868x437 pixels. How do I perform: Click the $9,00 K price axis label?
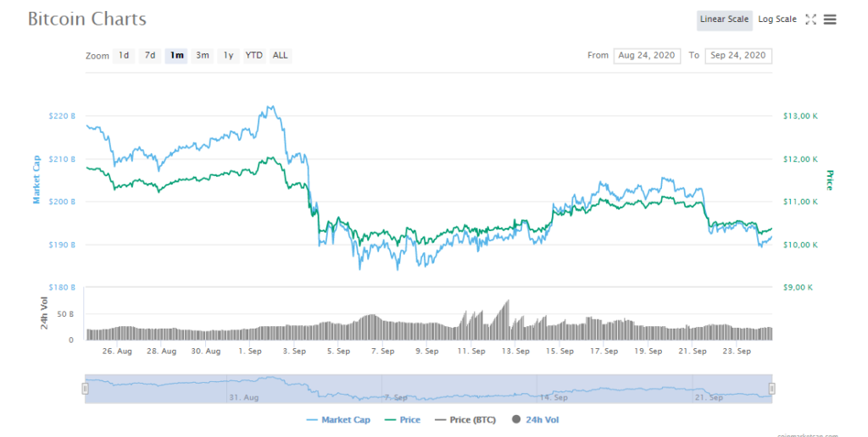click(x=798, y=288)
